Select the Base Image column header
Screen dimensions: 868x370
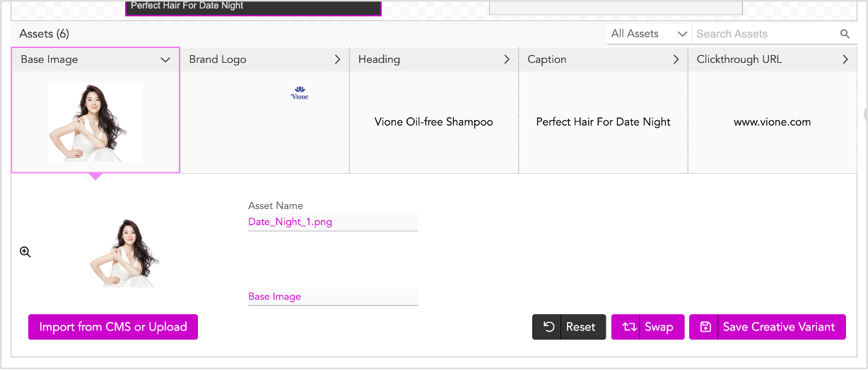coord(96,59)
